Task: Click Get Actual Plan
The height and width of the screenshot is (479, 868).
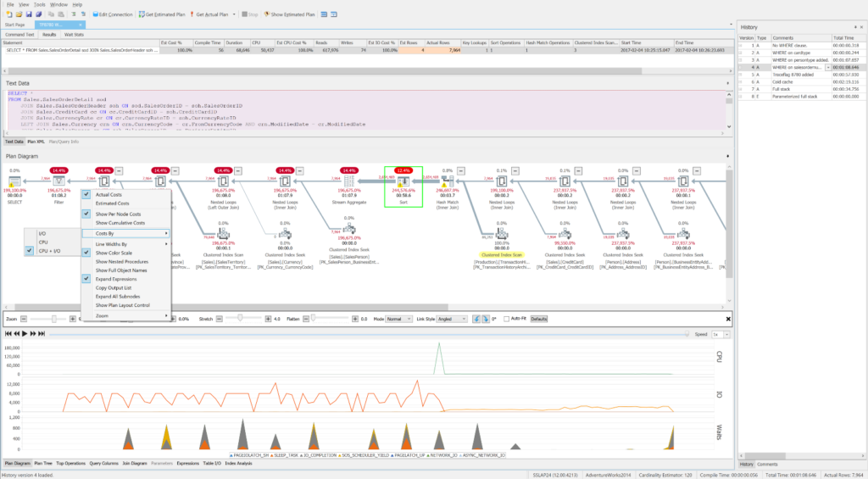Action: [209, 14]
